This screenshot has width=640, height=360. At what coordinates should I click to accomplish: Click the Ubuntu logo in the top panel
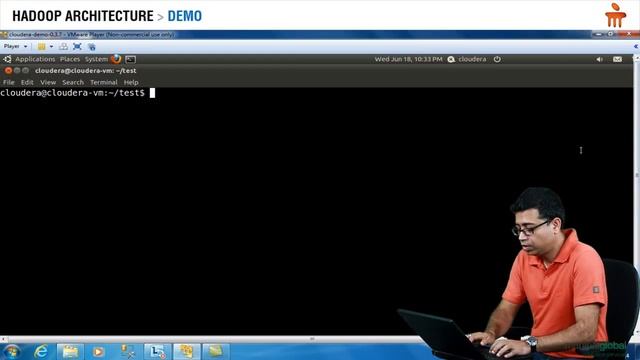[7, 59]
